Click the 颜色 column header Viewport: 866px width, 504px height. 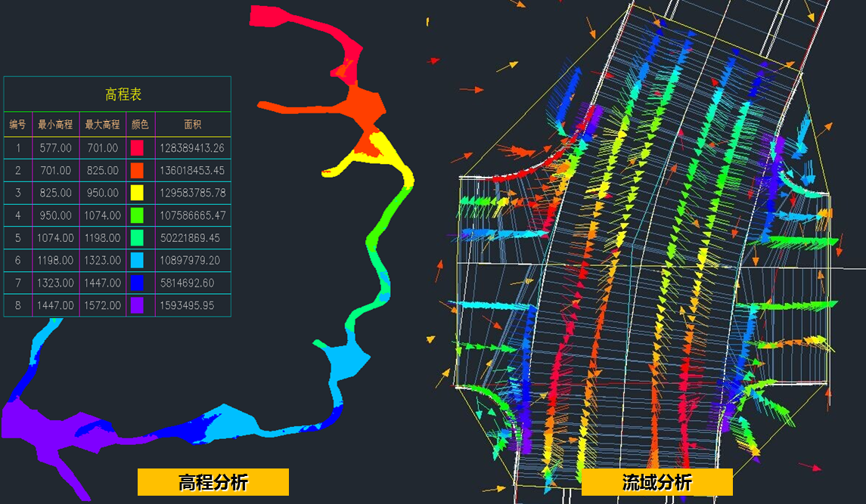140,125
